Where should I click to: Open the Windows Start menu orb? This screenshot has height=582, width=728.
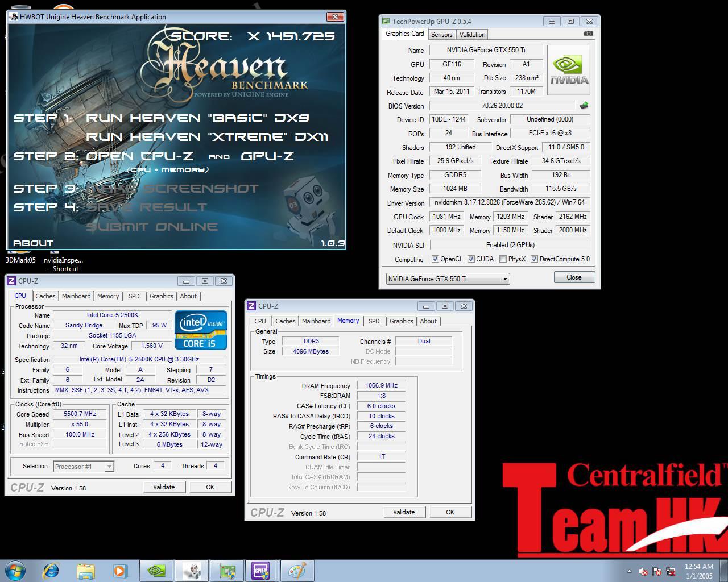[x=15, y=570]
